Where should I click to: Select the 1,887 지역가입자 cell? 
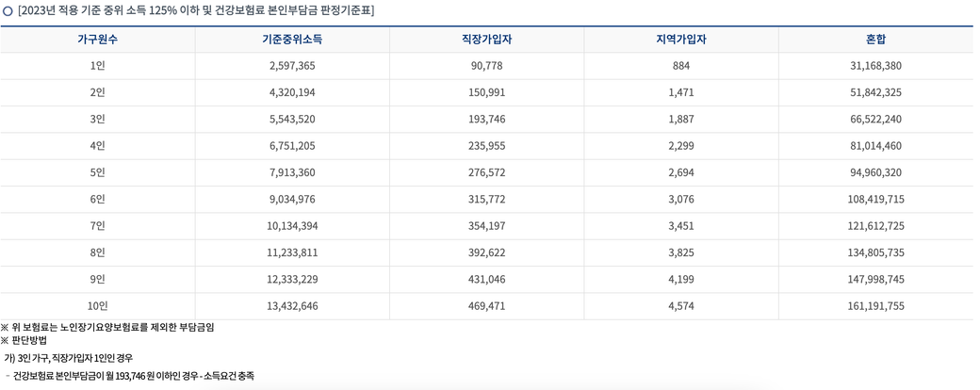(x=680, y=120)
